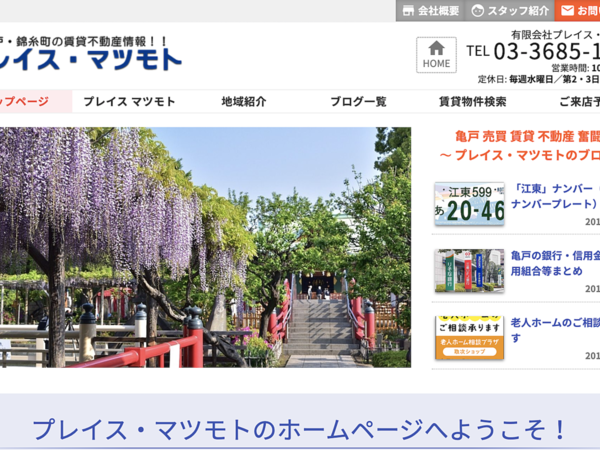Click the 老人ホーム相談プラザ thumbnail
This screenshot has width=600, height=450.
469,337
